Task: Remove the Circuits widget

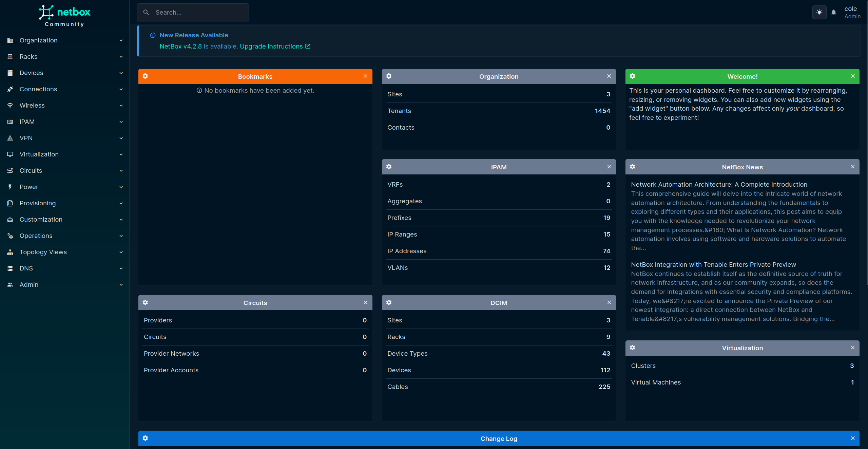Action: click(365, 302)
